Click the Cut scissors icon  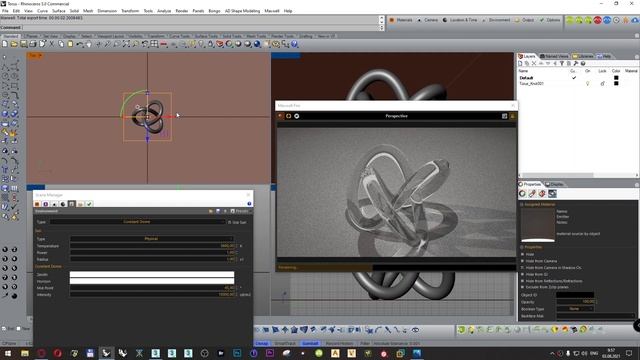(52, 44)
